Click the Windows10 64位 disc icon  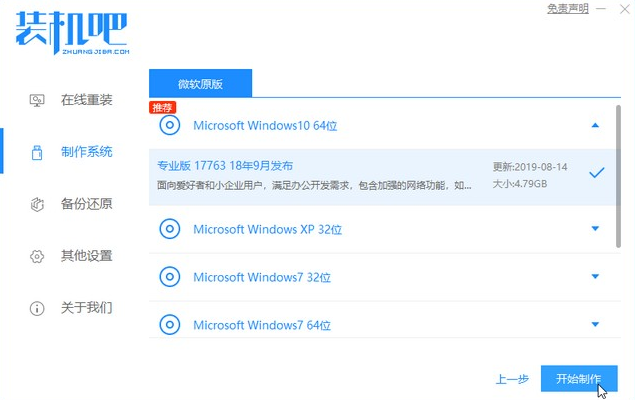(x=170, y=125)
